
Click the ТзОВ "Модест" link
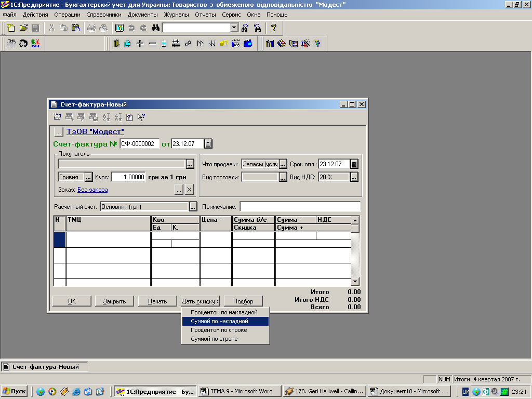coord(96,131)
